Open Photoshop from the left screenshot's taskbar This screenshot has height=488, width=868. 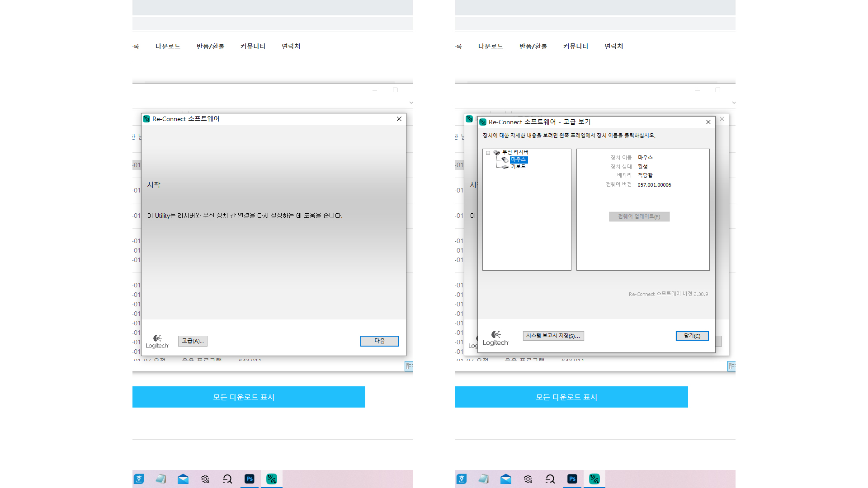[x=249, y=479]
